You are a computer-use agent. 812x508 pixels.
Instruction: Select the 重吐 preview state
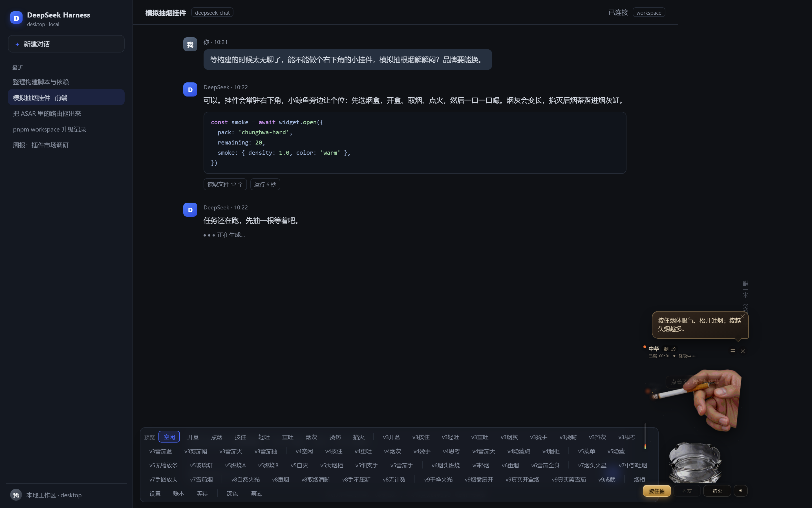[x=288, y=437]
